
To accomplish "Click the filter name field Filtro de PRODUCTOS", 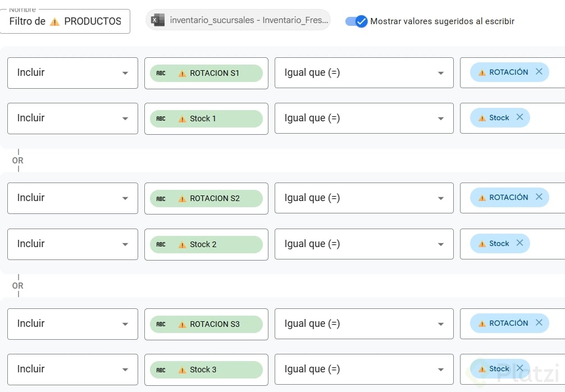I will (66, 21).
